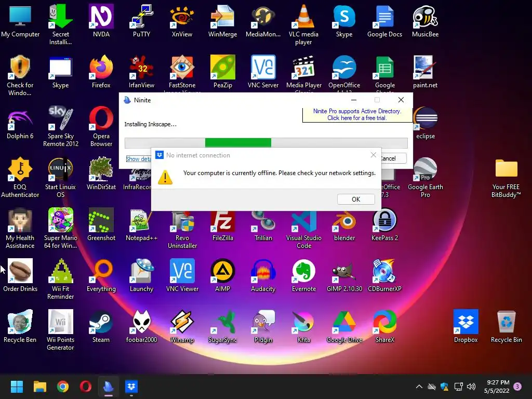Launch AIMP from the desktop
This screenshot has width=532, height=399.
(222, 275)
